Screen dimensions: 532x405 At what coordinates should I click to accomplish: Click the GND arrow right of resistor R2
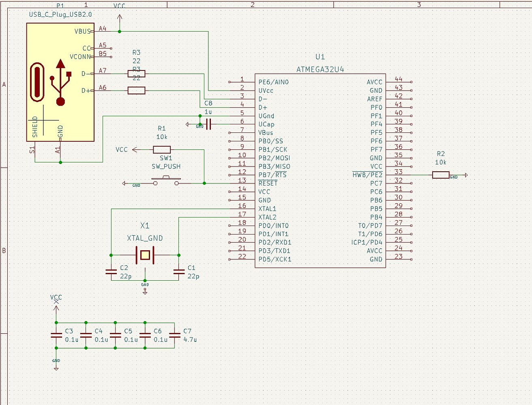466,175
